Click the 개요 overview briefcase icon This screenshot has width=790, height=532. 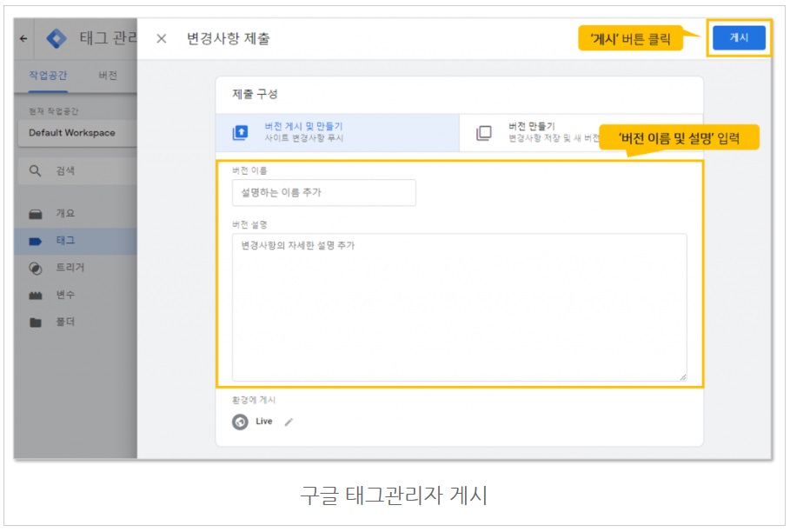36,214
